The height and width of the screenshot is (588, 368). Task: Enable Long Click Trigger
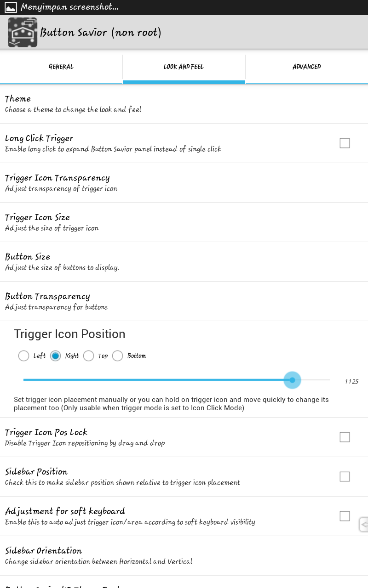click(345, 143)
